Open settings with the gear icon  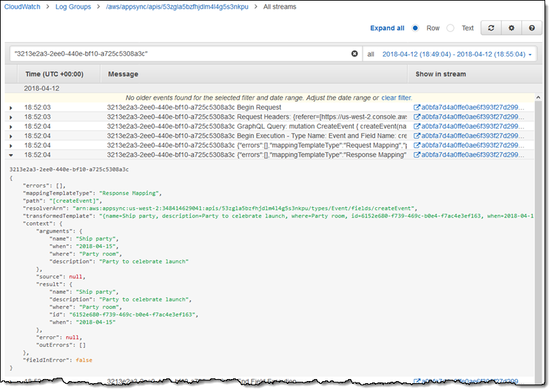tap(511, 28)
